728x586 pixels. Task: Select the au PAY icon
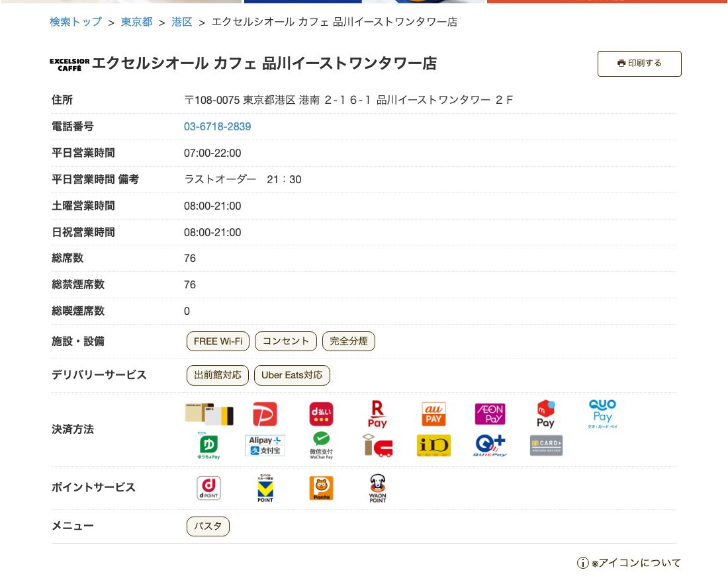click(x=433, y=414)
